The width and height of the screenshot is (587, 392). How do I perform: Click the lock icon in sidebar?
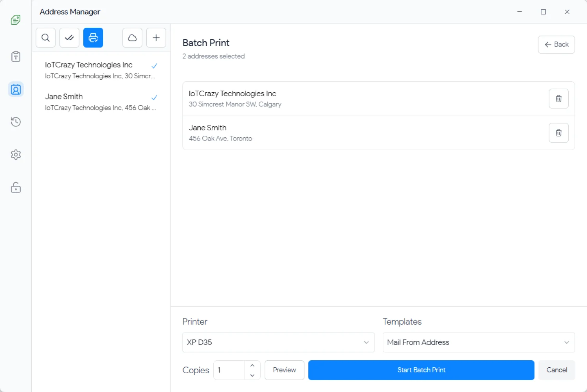coord(16,188)
